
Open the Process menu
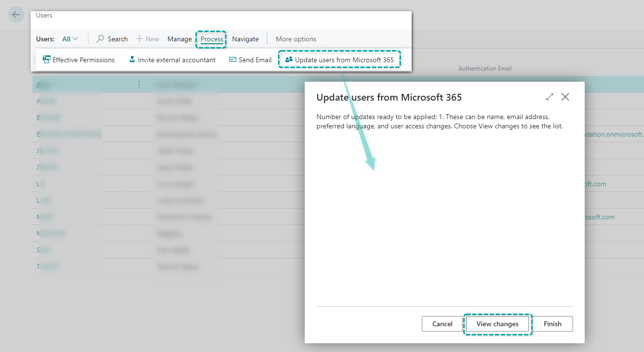[212, 39]
